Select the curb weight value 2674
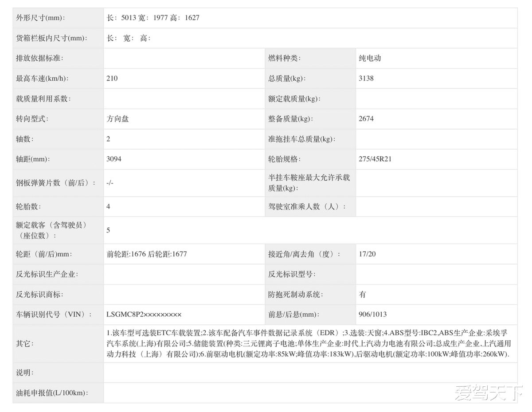This screenshot has width=532, height=412. point(366,119)
